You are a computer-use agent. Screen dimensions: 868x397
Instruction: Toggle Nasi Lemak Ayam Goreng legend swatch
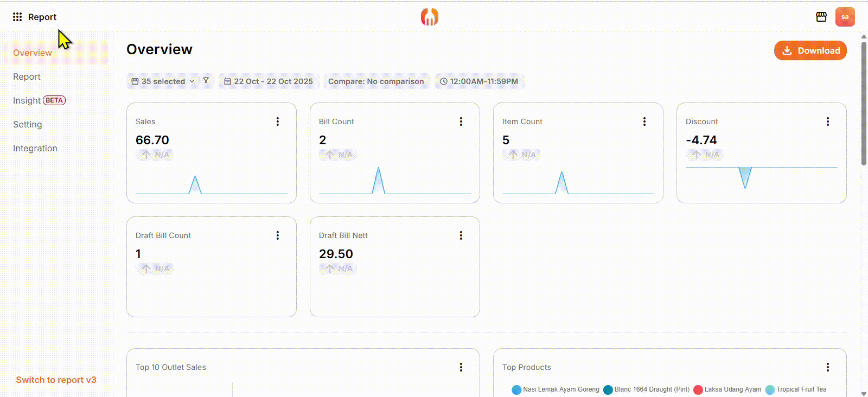click(516, 389)
